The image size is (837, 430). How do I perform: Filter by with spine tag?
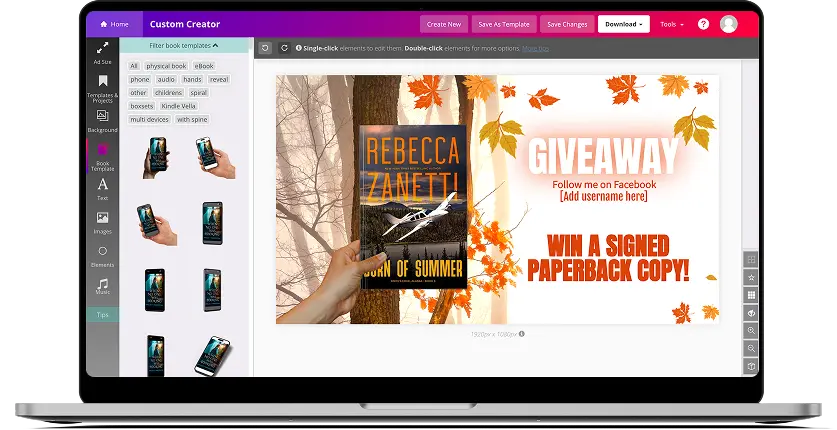tap(192, 119)
